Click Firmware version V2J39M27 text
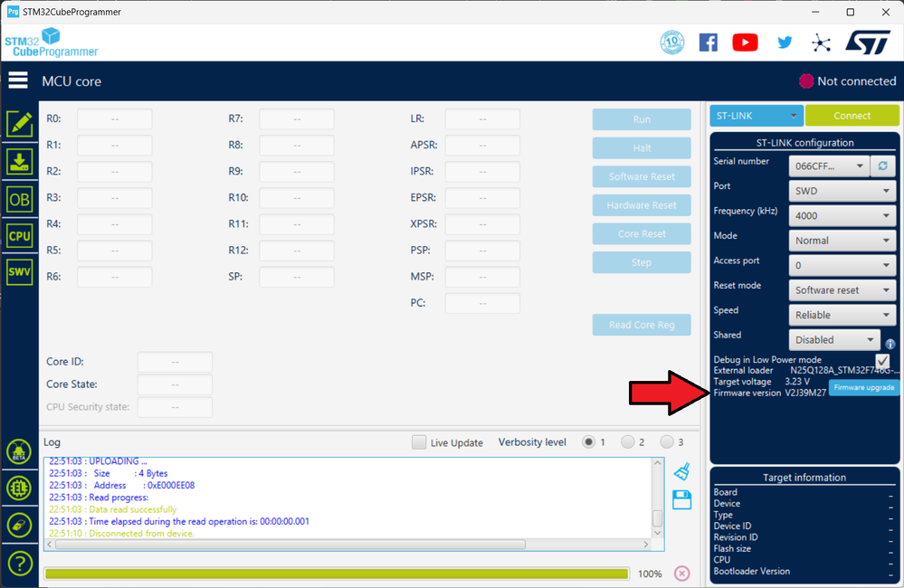Viewport: 904px width, 588px height. (x=770, y=393)
